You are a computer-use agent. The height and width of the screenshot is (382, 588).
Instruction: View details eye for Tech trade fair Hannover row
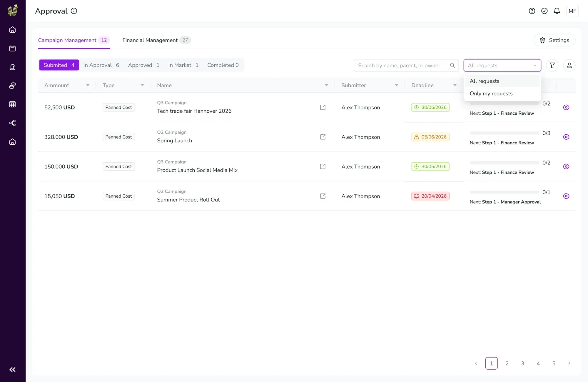pyautogui.click(x=566, y=107)
